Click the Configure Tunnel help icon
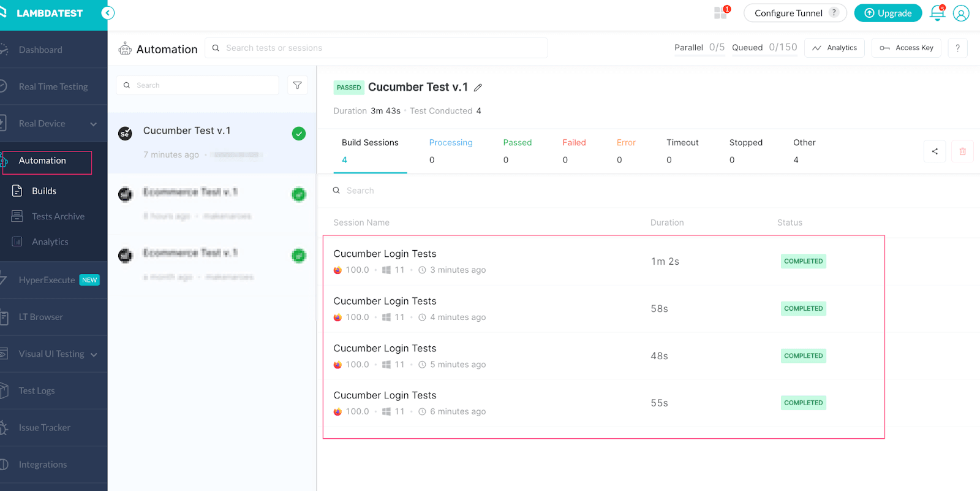Screen dimensions: 980x491 (834, 12)
